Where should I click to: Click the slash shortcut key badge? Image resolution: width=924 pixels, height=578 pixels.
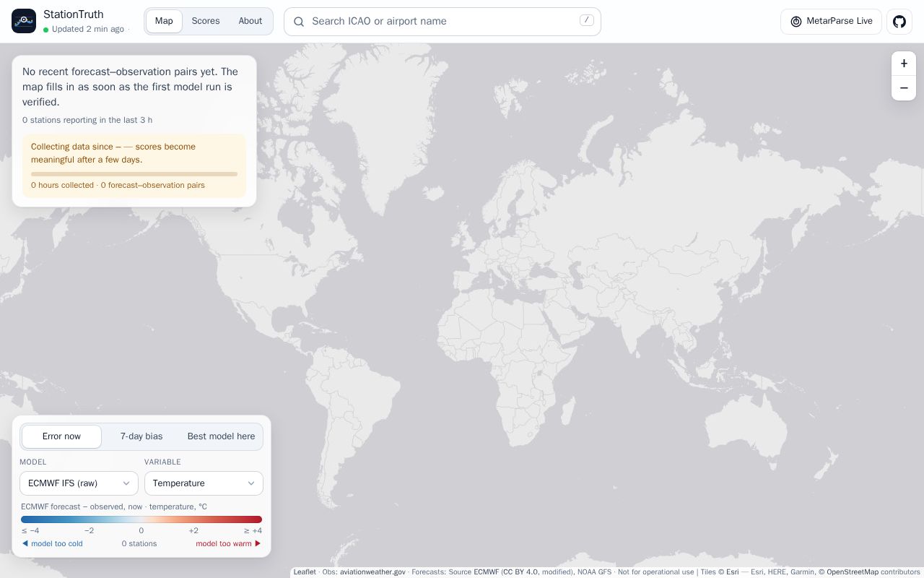click(587, 20)
